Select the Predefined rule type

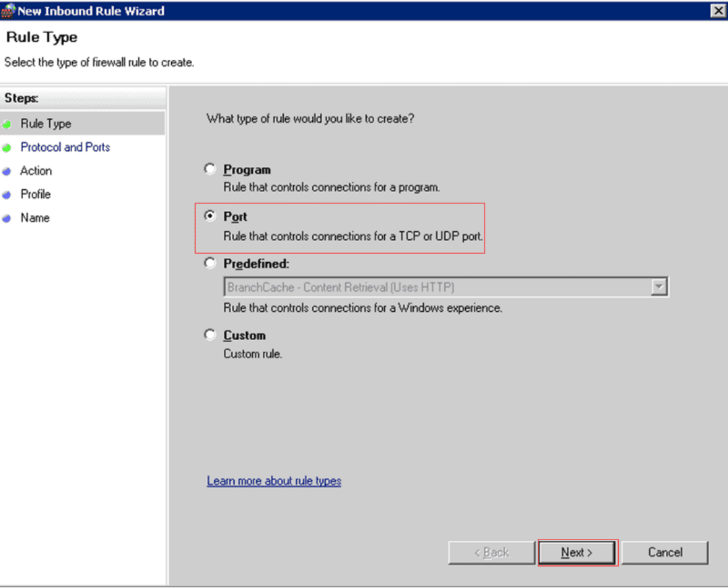coord(210,263)
